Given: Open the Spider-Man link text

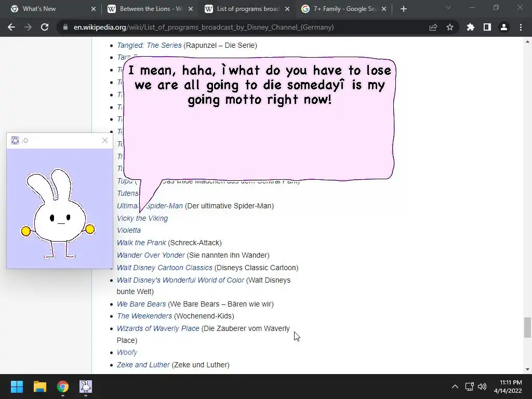Looking at the screenshot, I should 164,206.
